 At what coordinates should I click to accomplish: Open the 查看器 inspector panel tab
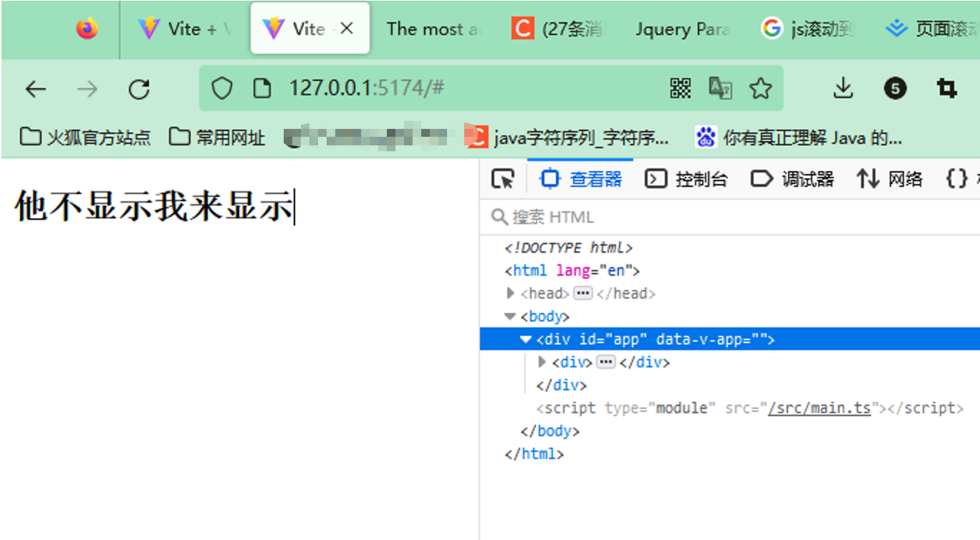(581, 179)
